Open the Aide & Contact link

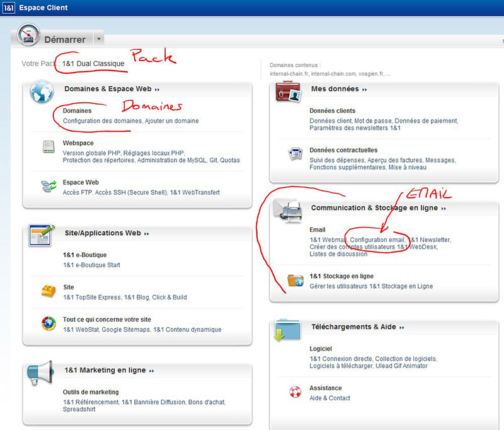(x=329, y=398)
